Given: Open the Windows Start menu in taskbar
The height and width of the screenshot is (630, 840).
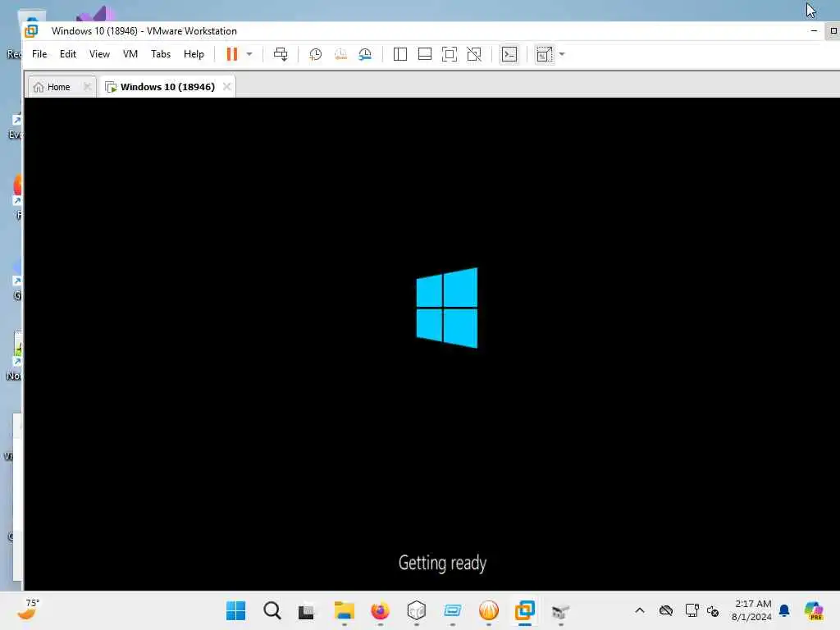Looking at the screenshot, I should click(235, 610).
